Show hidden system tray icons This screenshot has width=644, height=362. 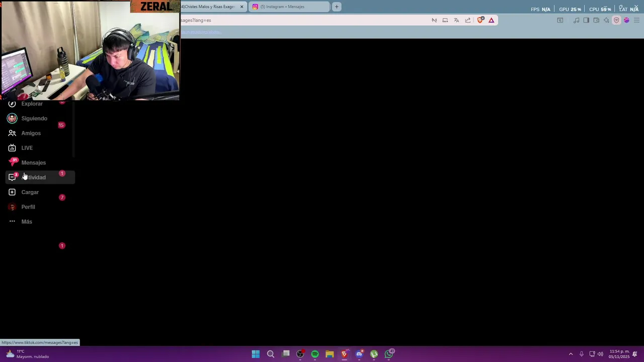[x=571, y=354]
